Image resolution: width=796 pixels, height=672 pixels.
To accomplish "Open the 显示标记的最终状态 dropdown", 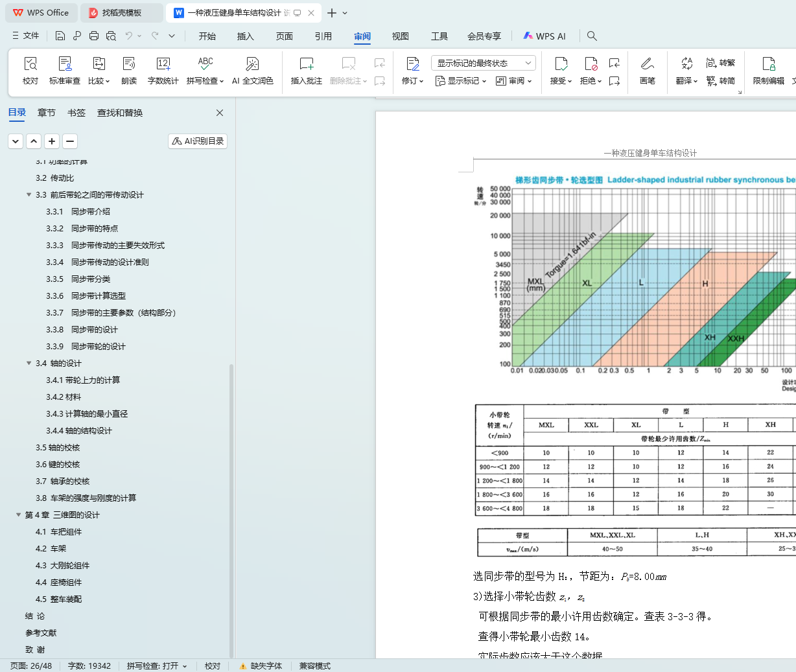I will pyautogui.click(x=483, y=63).
